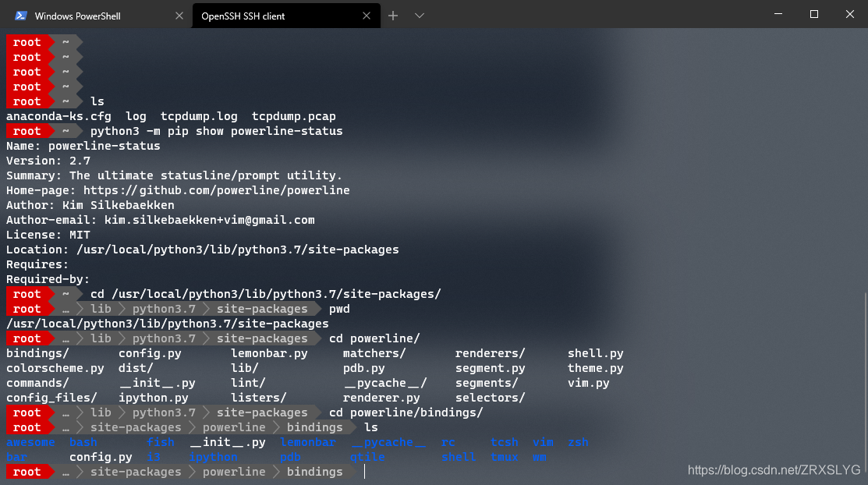The width and height of the screenshot is (868, 485).
Task: Click the bindings segment of the last prompt
Action: click(315, 472)
